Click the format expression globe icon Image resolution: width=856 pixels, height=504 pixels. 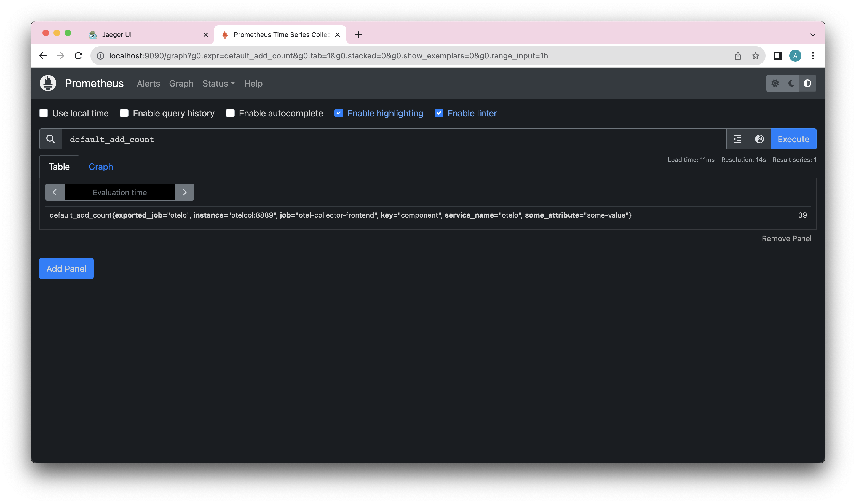pyautogui.click(x=759, y=139)
